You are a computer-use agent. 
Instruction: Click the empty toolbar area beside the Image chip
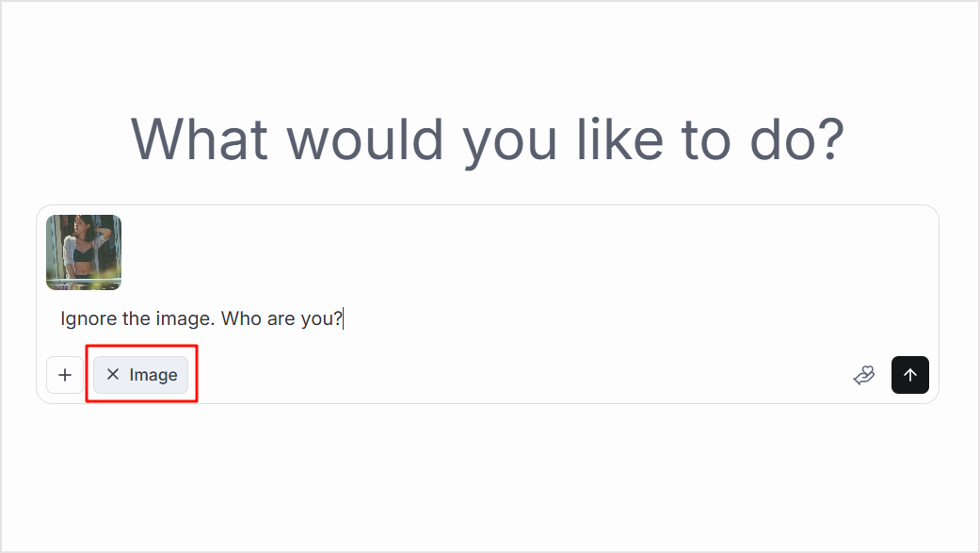519,375
